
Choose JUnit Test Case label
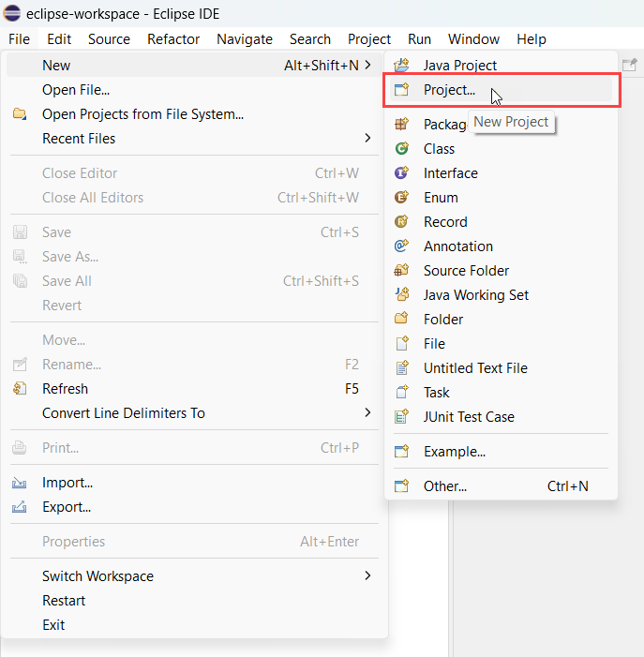click(x=469, y=417)
